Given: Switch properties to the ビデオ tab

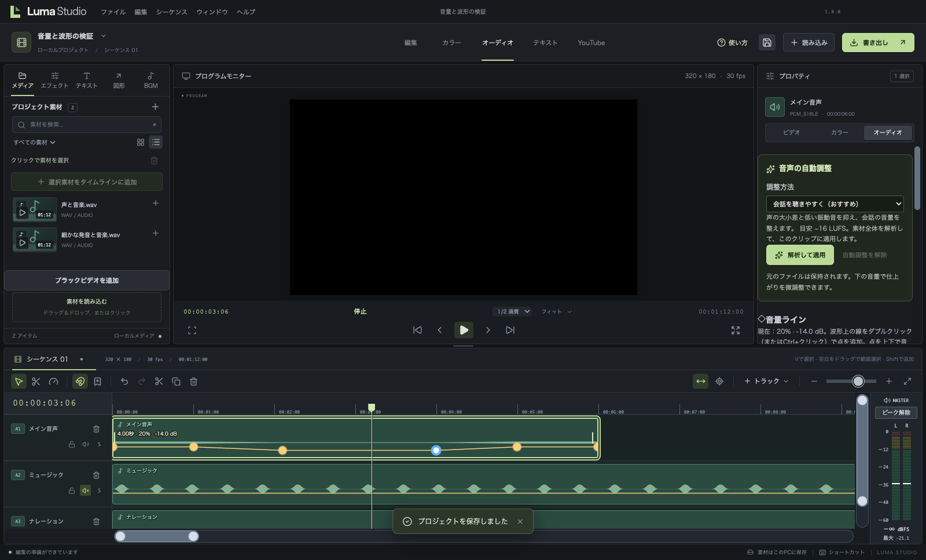Looking at the screenshot, I should pos(791,132).
